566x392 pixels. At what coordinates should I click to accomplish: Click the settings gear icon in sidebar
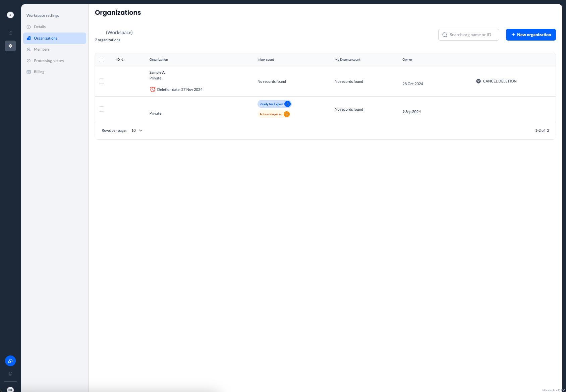pyautogui.click(x=10, y=46)
